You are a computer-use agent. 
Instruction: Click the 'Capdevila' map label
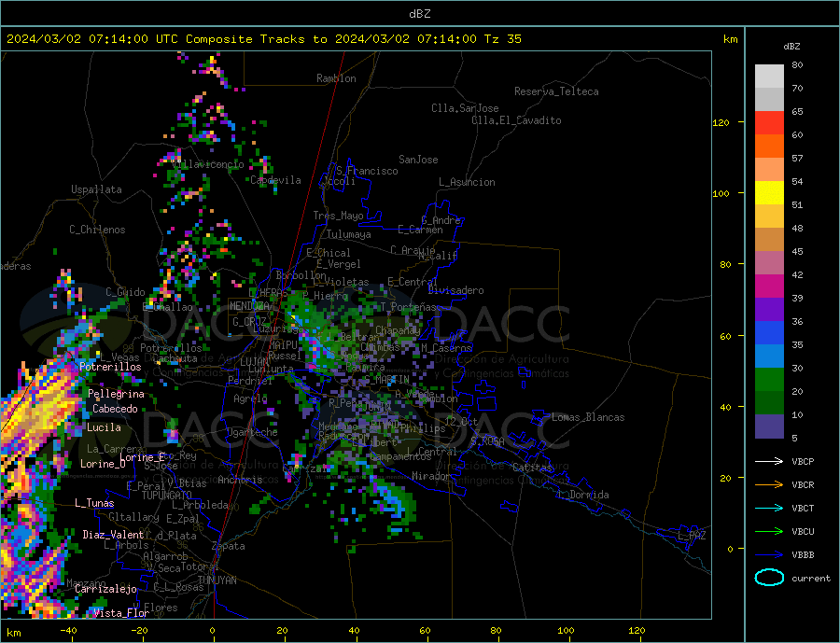[x=275, y=180]
